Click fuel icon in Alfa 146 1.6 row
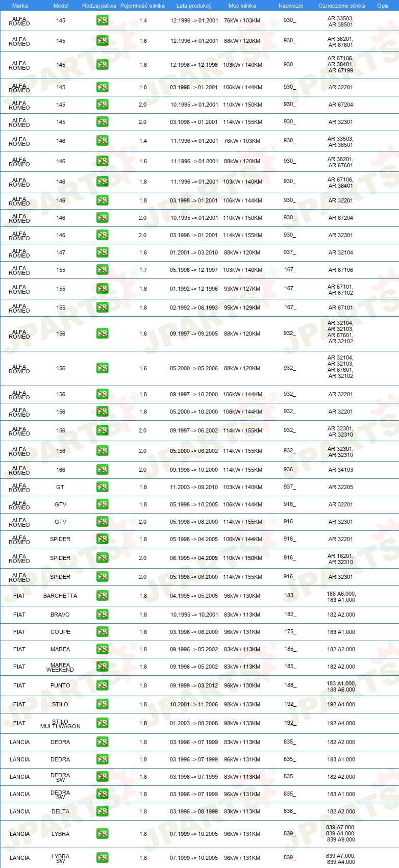The image size is (399, 868). tap(103, 162)
